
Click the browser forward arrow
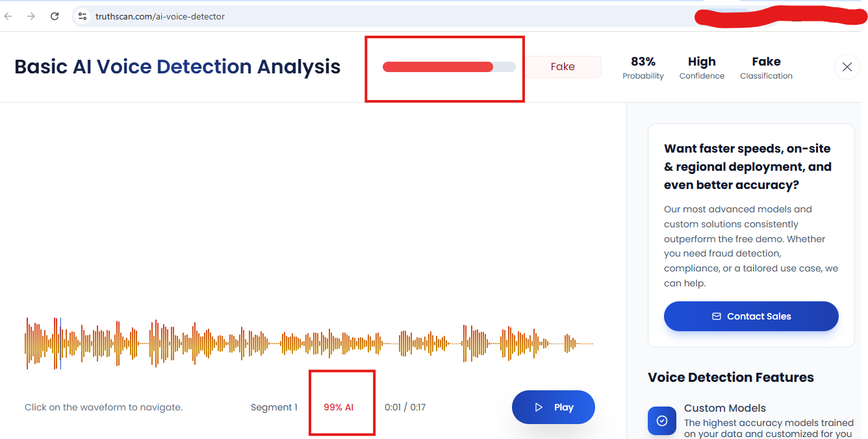tap(31, 16)
